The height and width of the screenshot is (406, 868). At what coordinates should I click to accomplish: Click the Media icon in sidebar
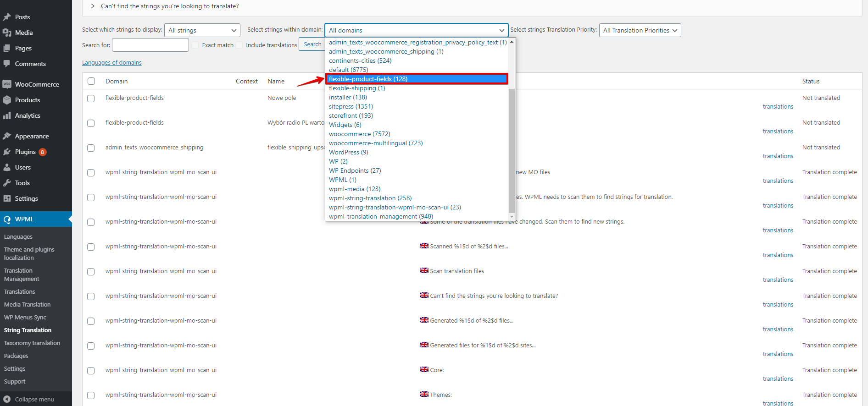7,33
